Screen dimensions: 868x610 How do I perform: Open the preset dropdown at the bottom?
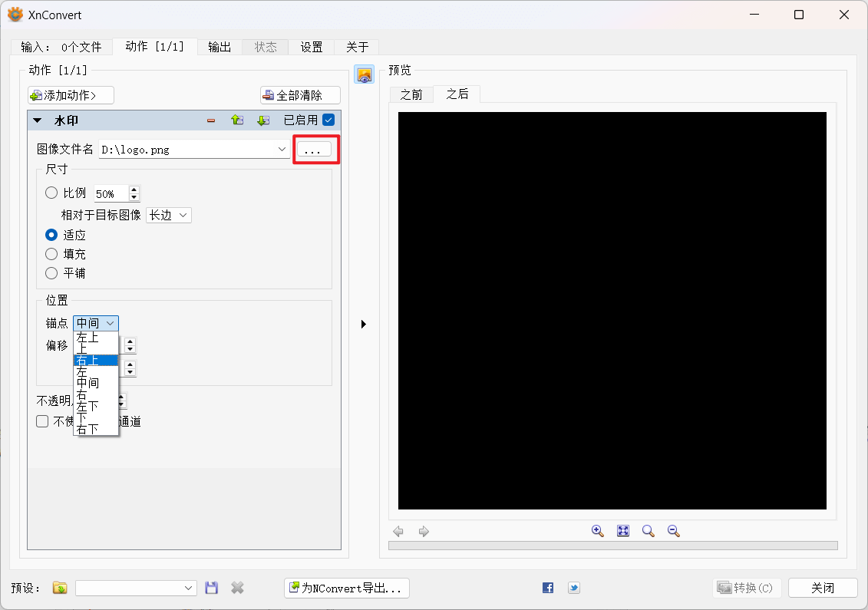(x=136, y=588)
